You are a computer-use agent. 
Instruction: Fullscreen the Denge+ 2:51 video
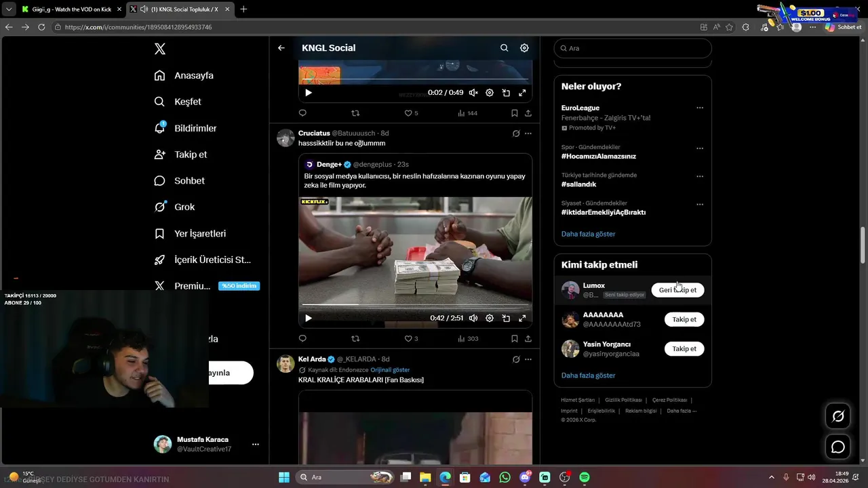point(522,318)
